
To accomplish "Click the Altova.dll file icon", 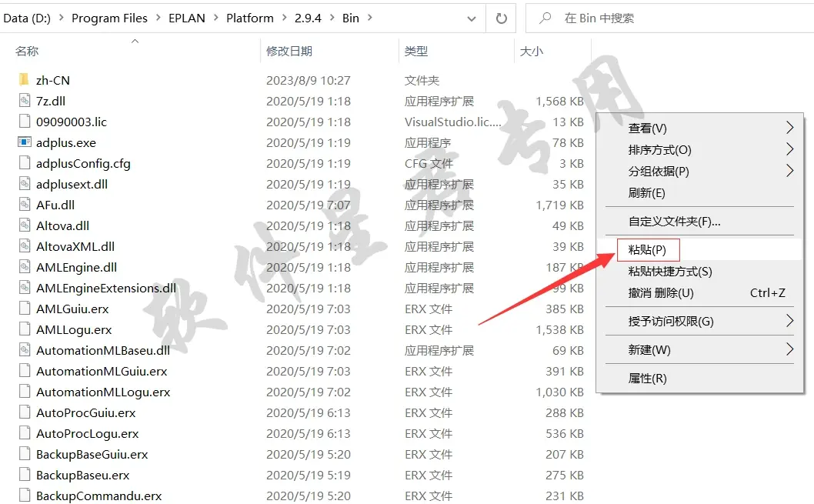I will (x=24, y=225).
